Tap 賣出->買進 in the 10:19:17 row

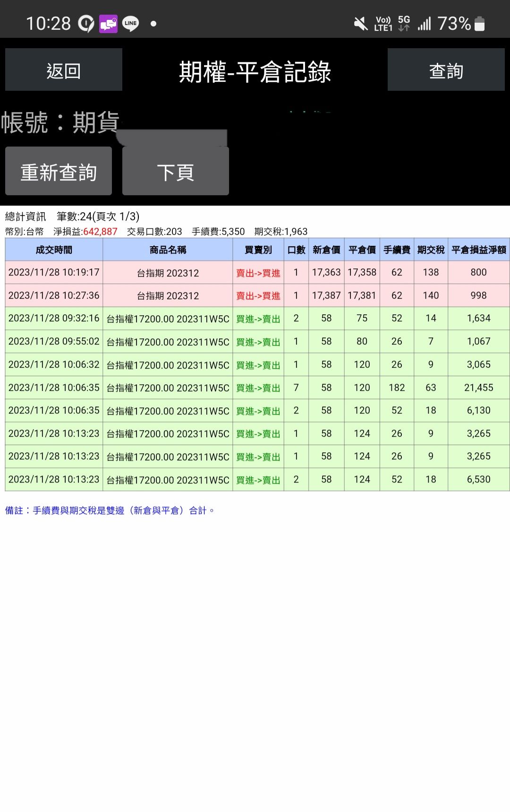tap(258, 273)
